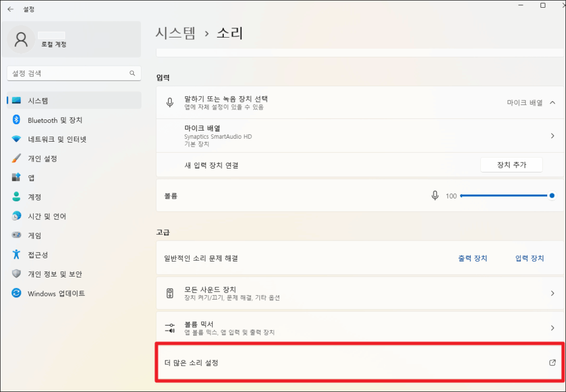Image resolution: width=566 pixels, height=392 pixels.
Task: Open 네트워크 및 인터넷 settings
Action: [x=74, y=139]
